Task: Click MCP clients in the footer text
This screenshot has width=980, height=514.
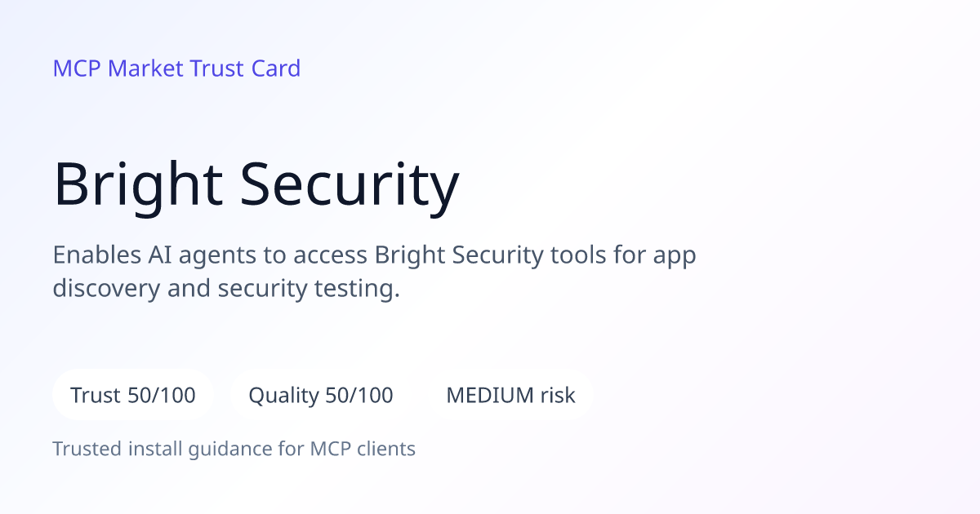Action: 363,449
